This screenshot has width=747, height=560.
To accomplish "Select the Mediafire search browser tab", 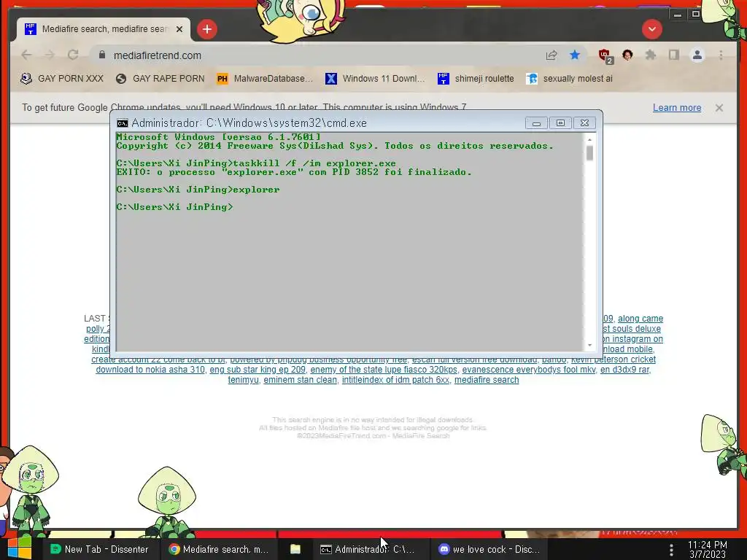I will point(104,29).
